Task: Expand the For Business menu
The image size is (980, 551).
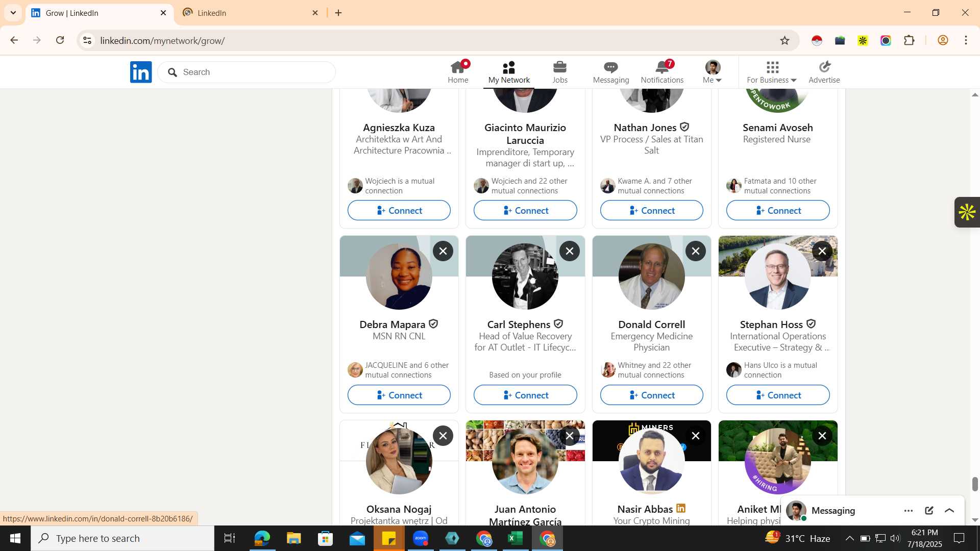Action: pos(771,72)
